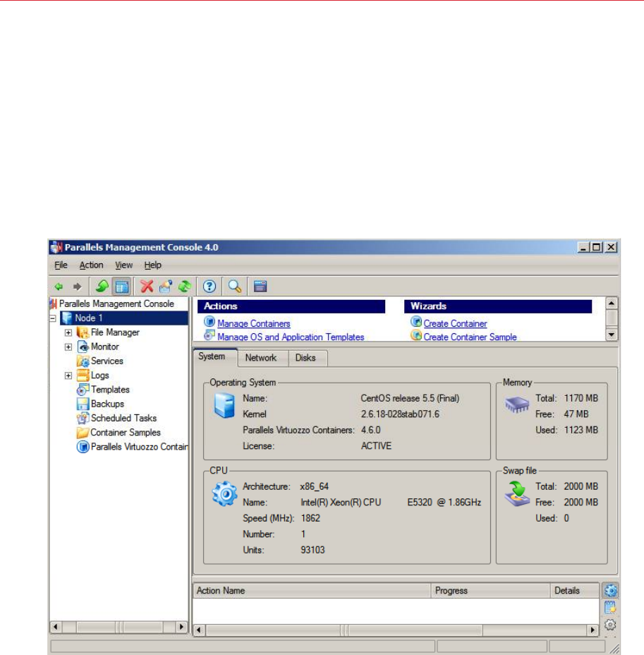Open the View menu
Image resolution: width=644 pixels, height=655 pixels.
(x=124, y=265)
